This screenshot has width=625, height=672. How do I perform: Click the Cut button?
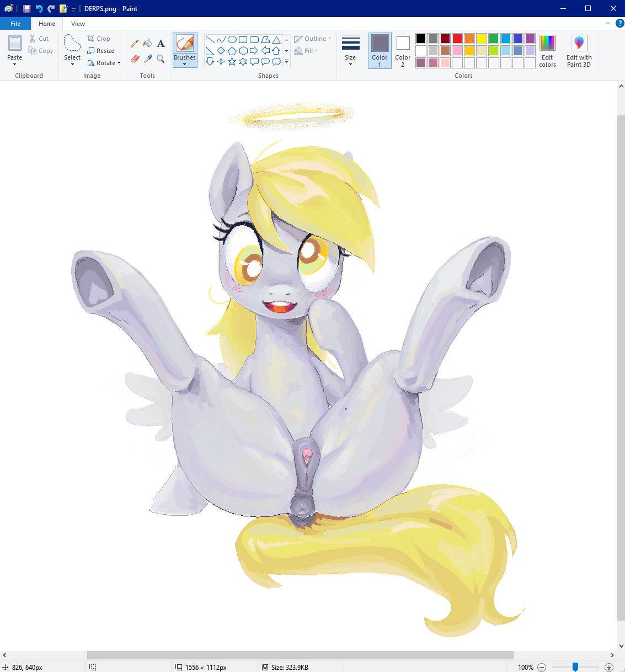pyautogui.click(x=39, y=39)
